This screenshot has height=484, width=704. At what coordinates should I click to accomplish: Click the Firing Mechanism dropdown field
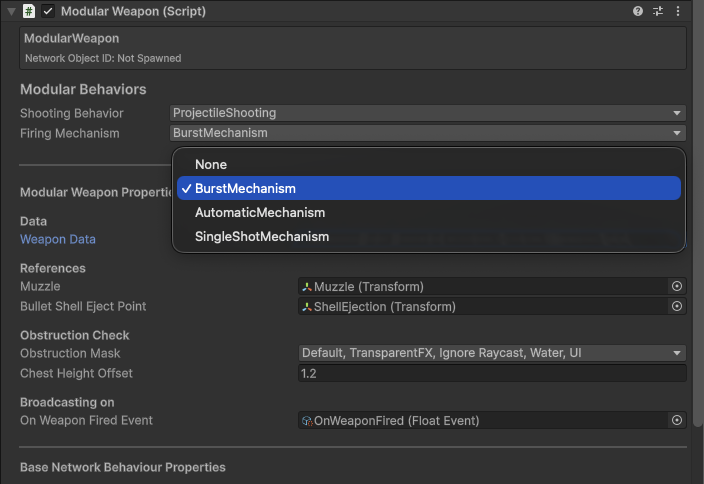pos(427,133)
